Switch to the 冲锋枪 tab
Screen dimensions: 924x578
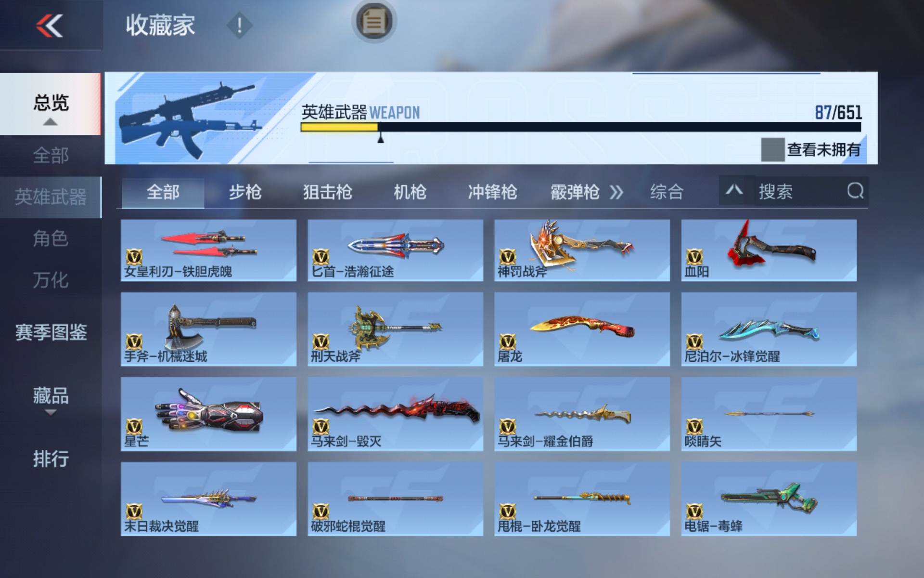492,192
